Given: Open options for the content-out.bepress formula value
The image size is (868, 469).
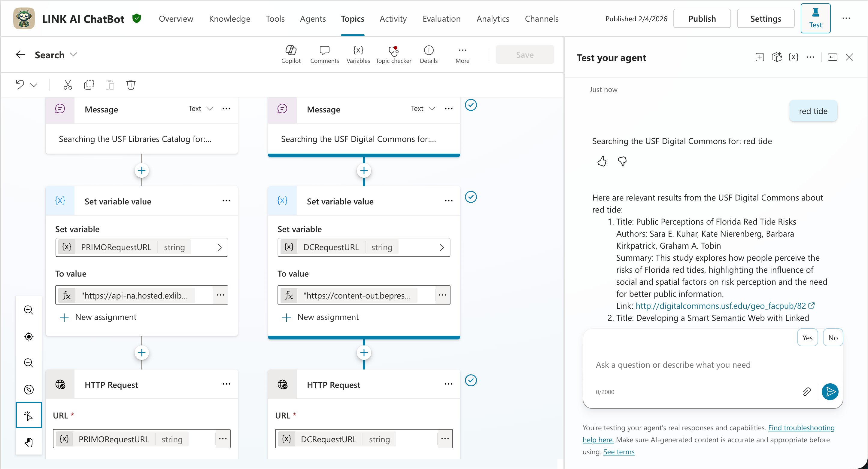Looking at the screenshot, I should coord(442,295).
